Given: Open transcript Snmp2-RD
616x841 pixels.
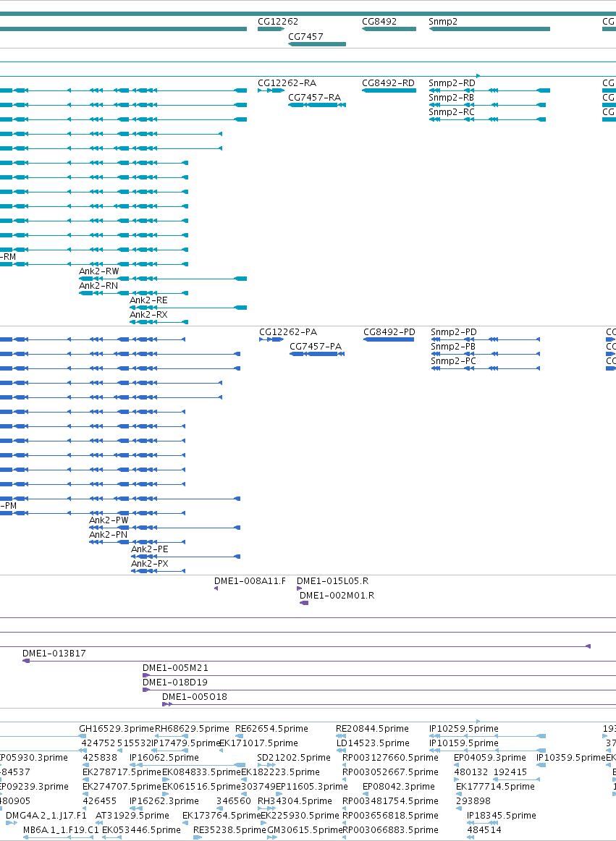Looking at the screenshot, I should coord(452,83).
